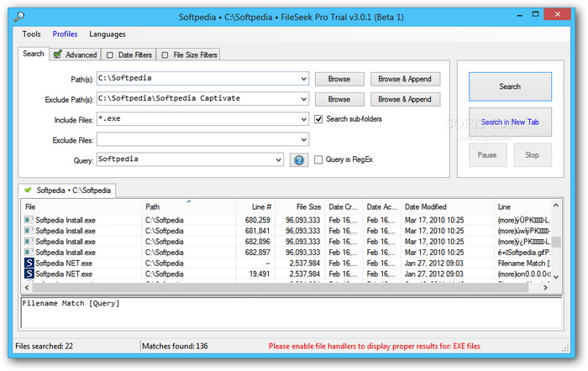The image size is (588, 371).
Task: Expand the Exclude Path(s) dropdown arrow
Action: [303, 99]
